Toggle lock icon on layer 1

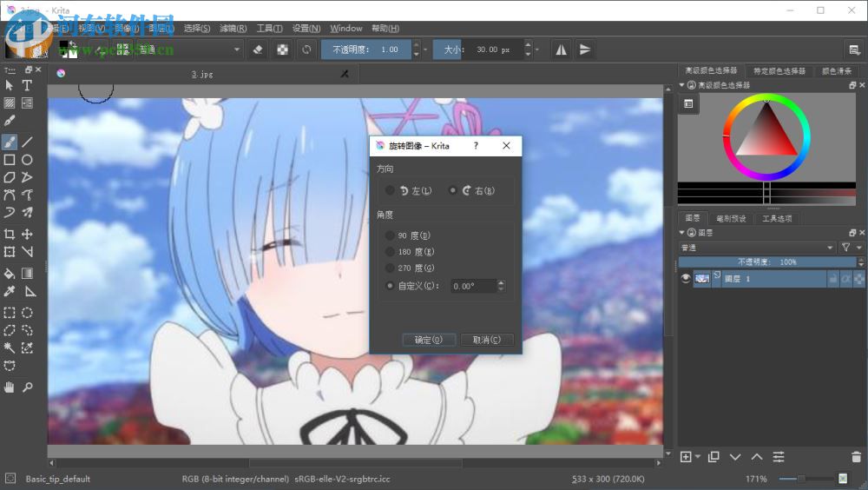(x=833, y=279)
